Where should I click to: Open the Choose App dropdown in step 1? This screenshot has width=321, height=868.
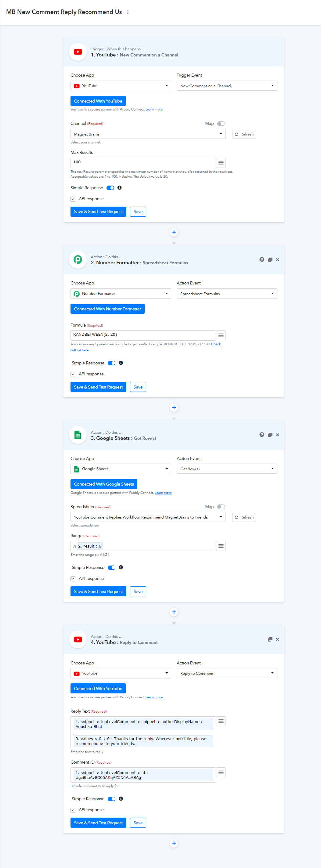pos(121,86)
